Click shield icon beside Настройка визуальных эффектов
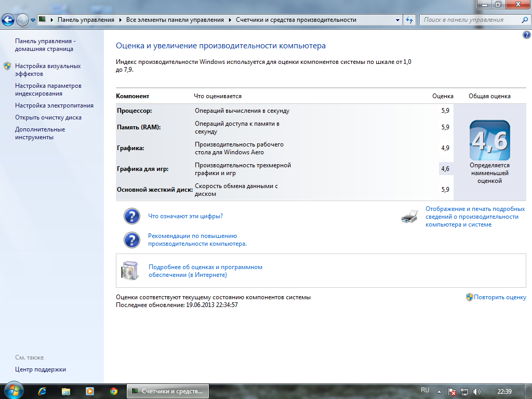The image size is (532, 399). (7, 66)
